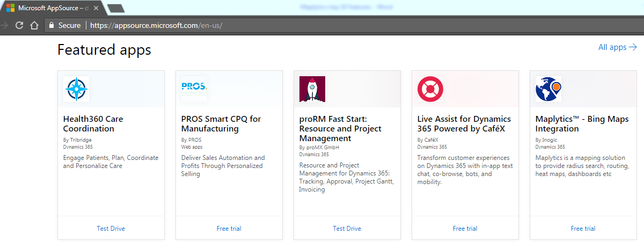The width and height of the screenshot is (644, 249).
Task: Click the Engage Patients description text
Action: (111, 162)
